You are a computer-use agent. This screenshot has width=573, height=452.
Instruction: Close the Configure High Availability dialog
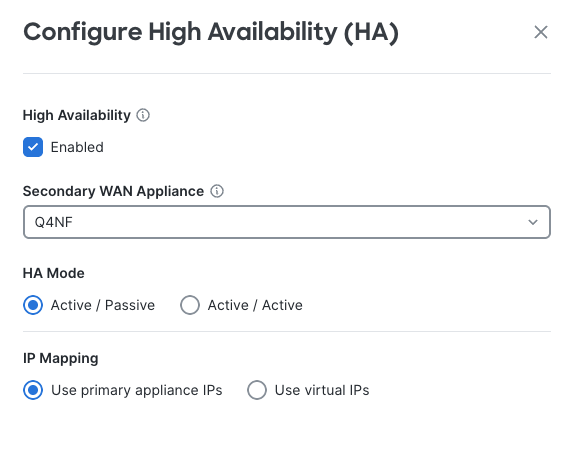[x=540, y=32]
